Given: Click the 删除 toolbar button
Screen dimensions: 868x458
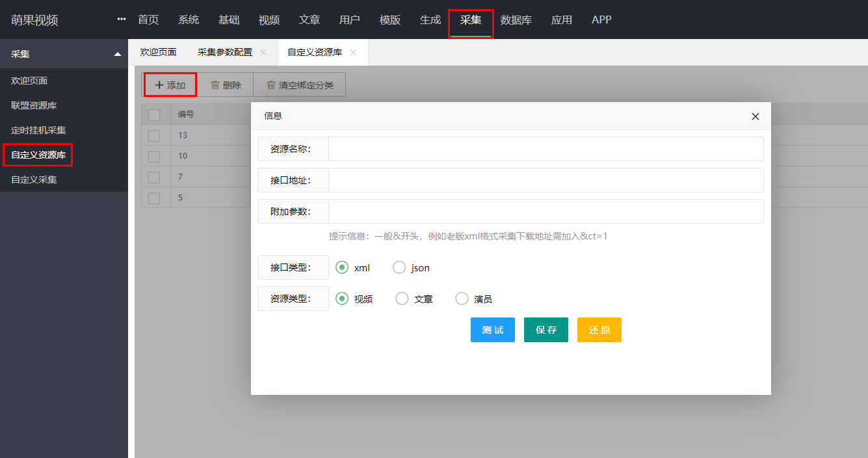Looking at the screenshot, I should click(226, 85).
